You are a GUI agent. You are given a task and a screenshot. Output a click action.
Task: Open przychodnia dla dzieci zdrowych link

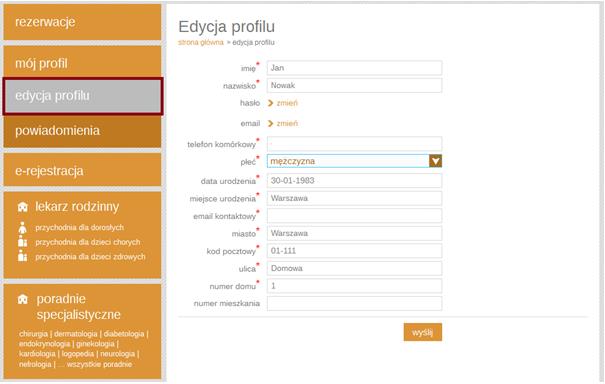coord(90,257)
